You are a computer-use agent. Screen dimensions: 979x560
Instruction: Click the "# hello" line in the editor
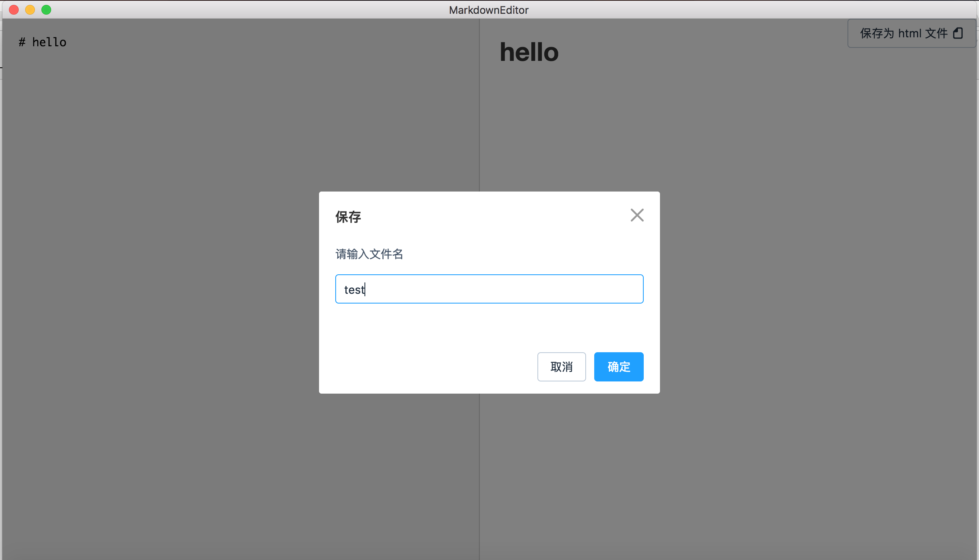(43, 42)
